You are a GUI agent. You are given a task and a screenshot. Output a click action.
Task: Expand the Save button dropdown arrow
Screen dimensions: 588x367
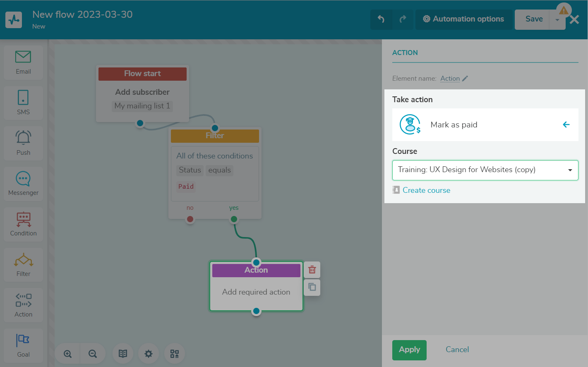(x=557, y=20)
